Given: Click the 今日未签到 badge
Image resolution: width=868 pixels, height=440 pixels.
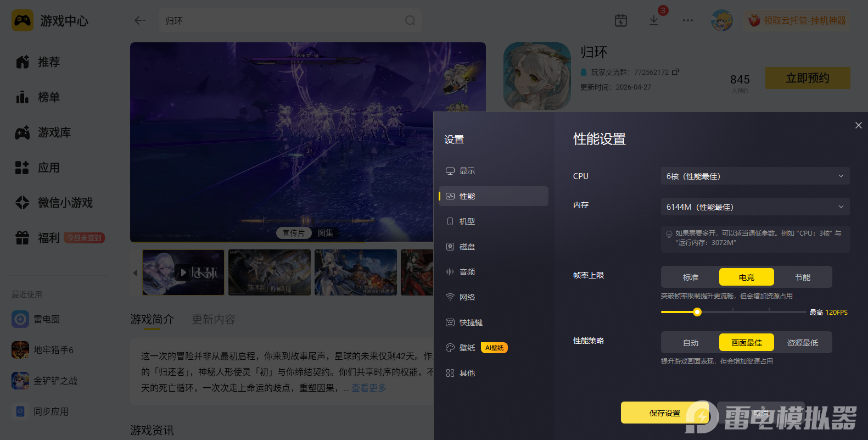Looking at the screenshot, I should pos(85,238).
